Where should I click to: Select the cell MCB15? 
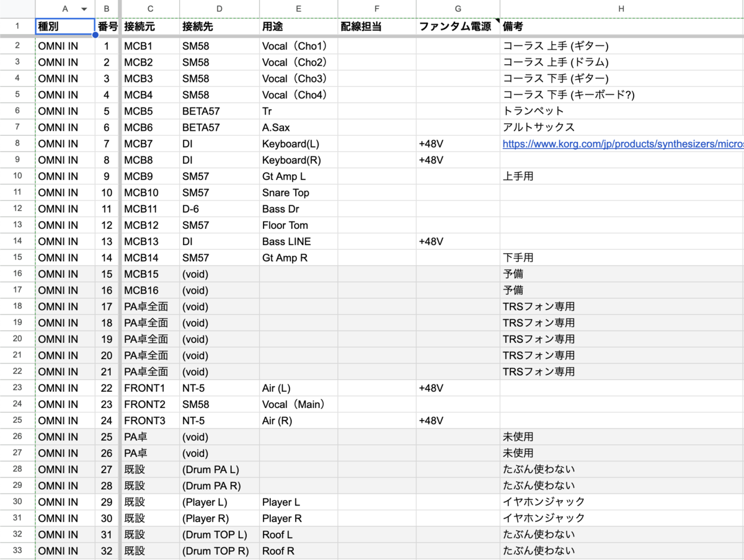tap(150, 274)
